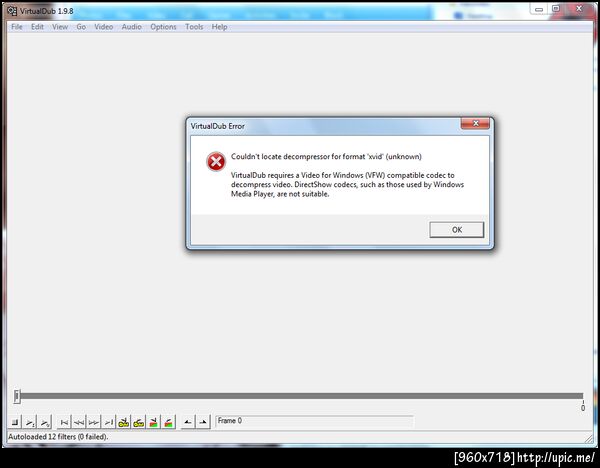The width and height of the screenshot is (600, 468).
Task: Close the VirtualDub Error dialog
Action: point(475,123)
